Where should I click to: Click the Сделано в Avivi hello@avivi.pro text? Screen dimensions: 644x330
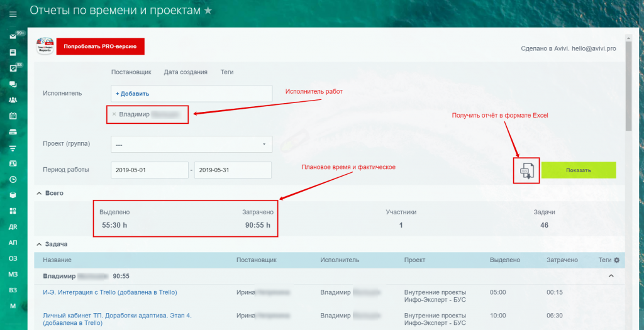569,48
